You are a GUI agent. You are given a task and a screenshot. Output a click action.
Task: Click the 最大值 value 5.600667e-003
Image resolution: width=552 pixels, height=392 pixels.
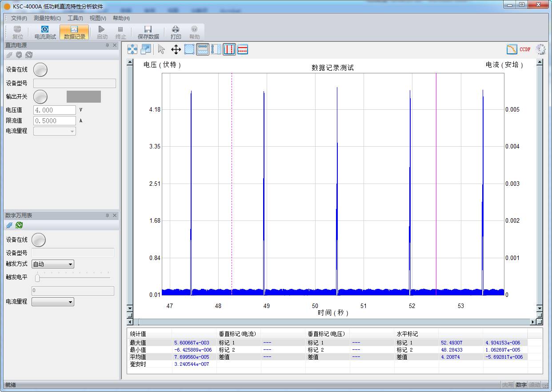coord(192,343)
